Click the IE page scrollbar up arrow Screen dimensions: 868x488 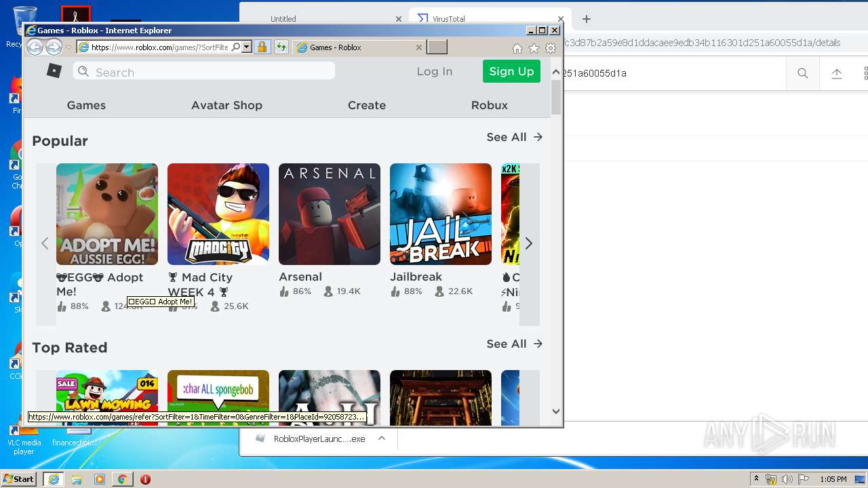pyautogui.click(x=556, y=72)
